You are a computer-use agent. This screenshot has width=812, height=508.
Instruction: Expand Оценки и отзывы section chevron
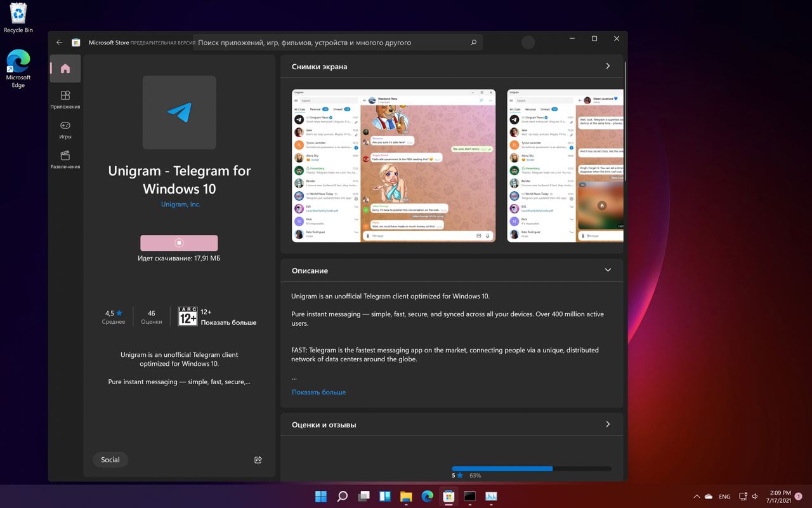pyautogui.click(x=608, y=424)
